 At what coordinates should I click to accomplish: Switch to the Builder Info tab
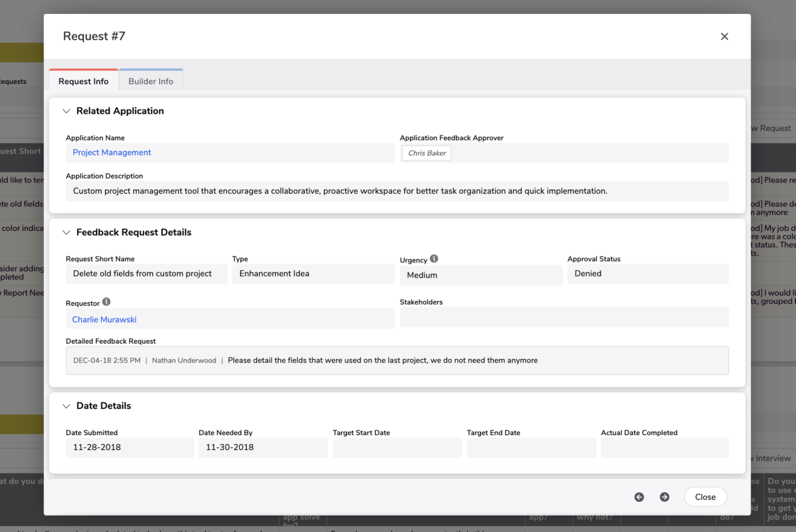151,81
